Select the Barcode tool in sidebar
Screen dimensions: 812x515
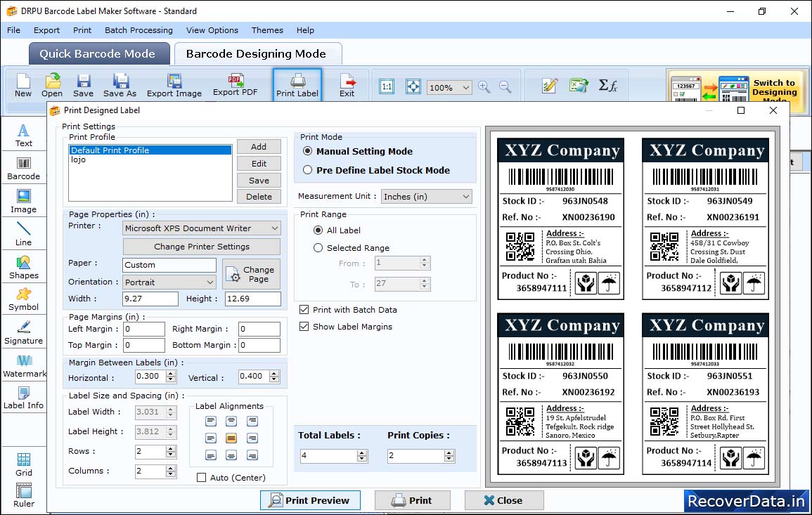(23, 169)
